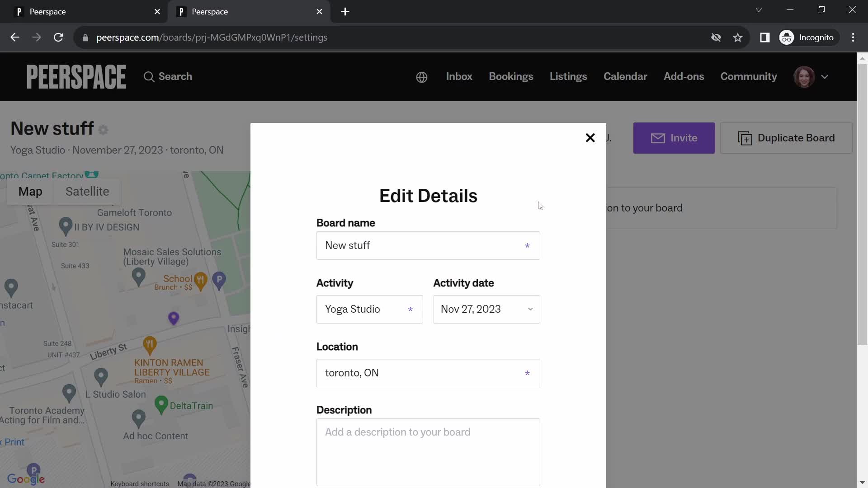This screenshot has width=868, height=488.
Task: Open the Inbox section
Action: tap(459, 76)
